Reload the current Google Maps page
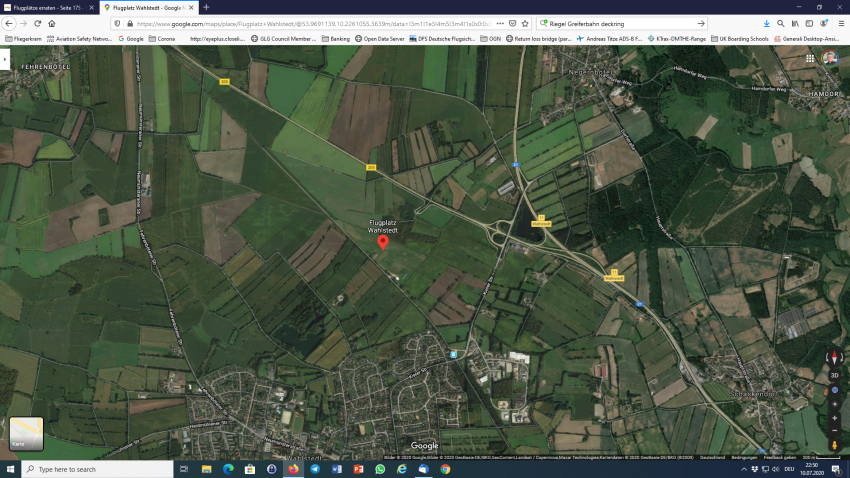Screen dimensions: 850x478 [x=37, y=23]
